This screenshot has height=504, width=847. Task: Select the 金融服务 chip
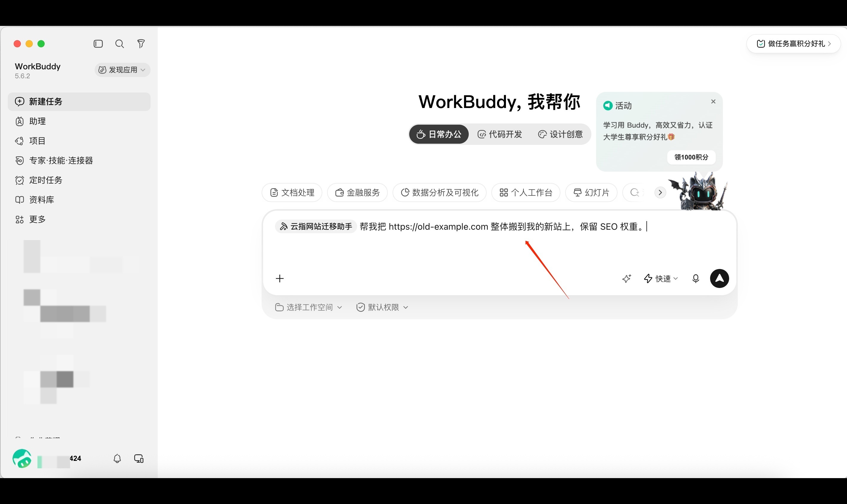coord(357,192)
